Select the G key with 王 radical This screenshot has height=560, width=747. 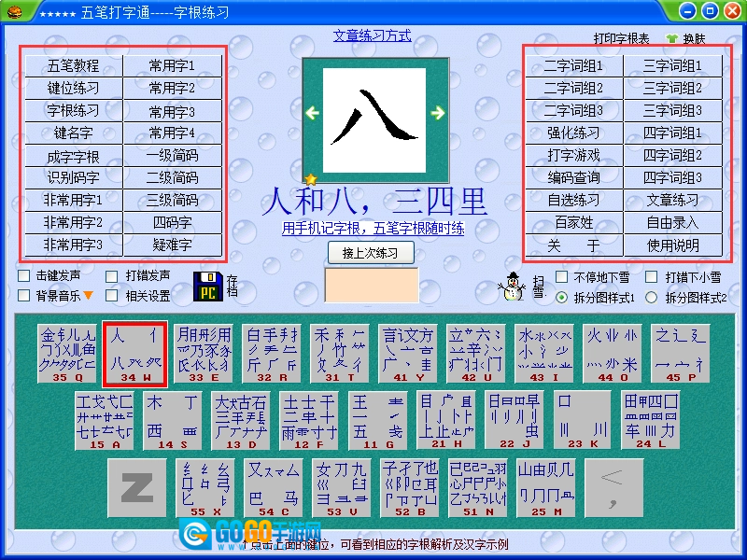tap(378, 420)
